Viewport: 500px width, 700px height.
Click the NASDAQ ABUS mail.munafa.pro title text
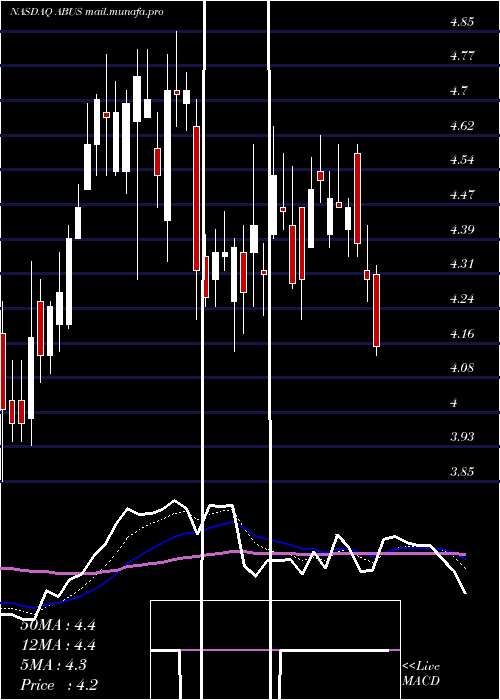tap(87, 12)
